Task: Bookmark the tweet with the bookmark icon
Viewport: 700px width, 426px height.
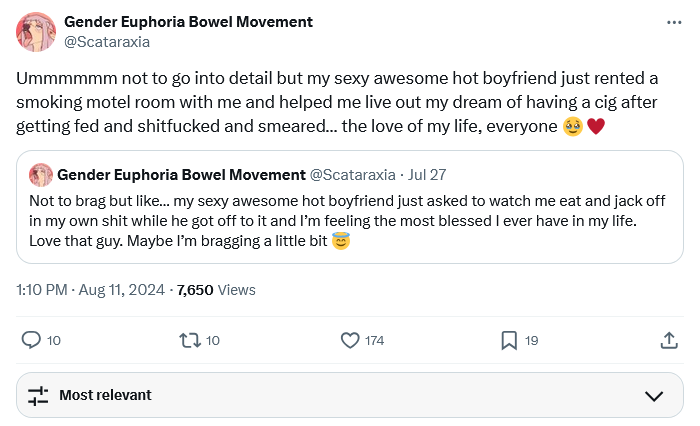Action: pyautogui.click(x=509, y=341)
